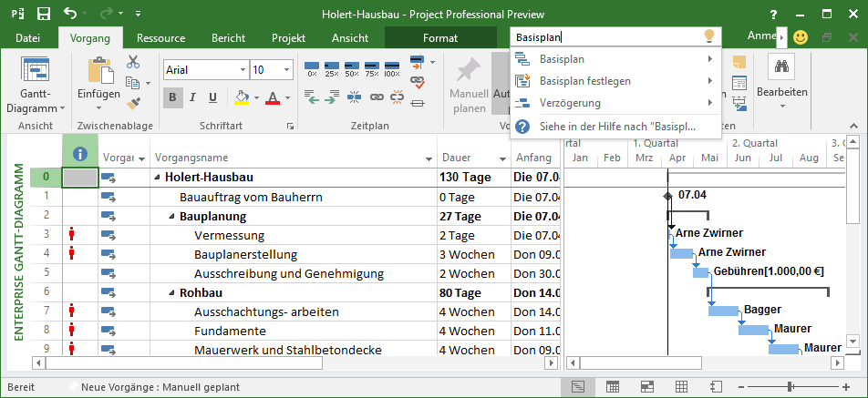
Task: Click the inactivate task icon
Action: tap(418, 103)
